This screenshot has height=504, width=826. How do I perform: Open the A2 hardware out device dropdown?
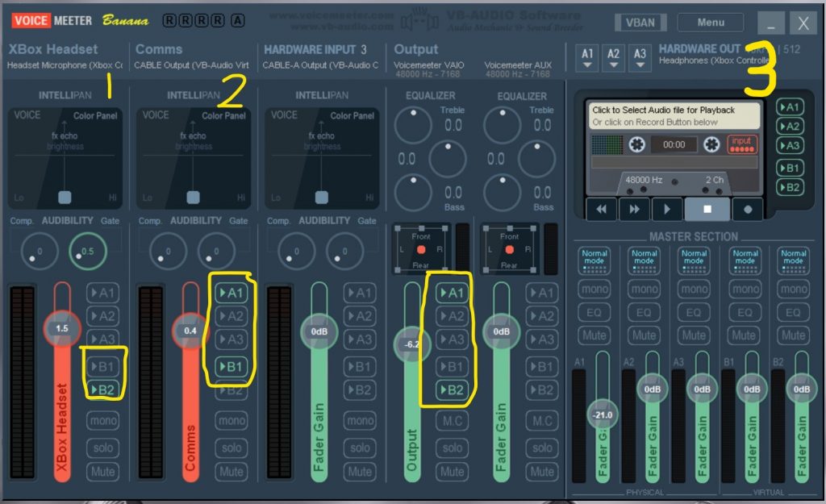[613, 58]
